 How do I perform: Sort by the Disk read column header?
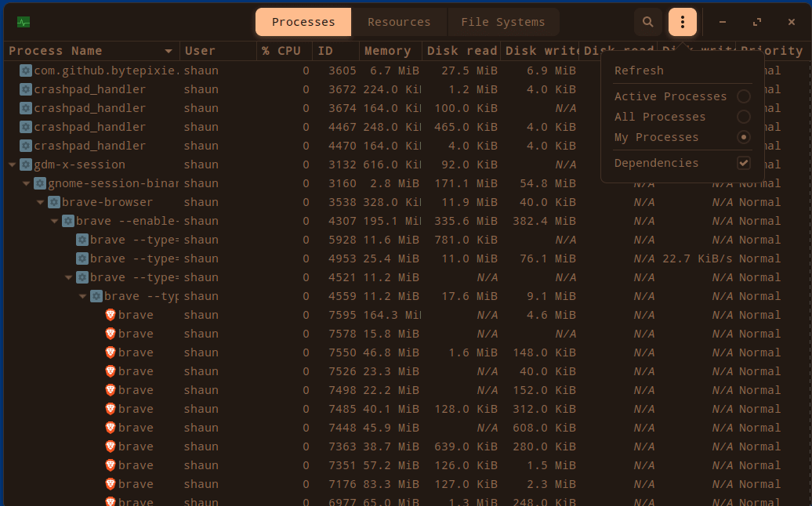[x=461, y=51]
